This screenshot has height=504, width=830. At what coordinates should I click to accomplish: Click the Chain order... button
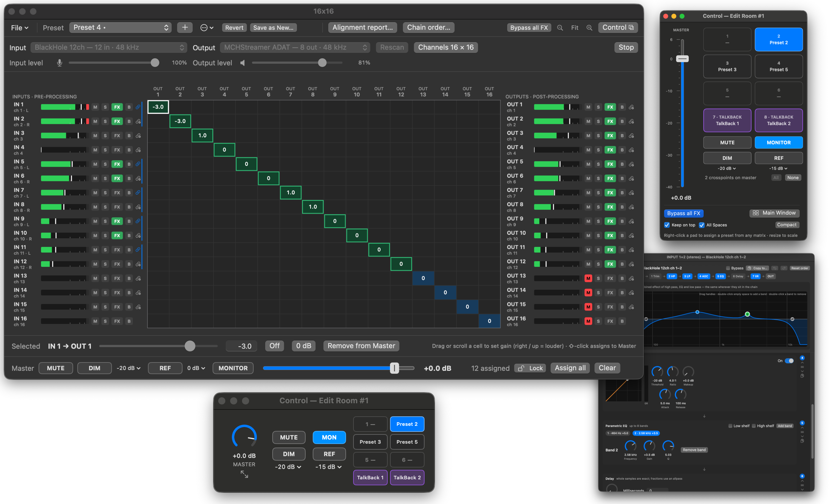point(428,28)
